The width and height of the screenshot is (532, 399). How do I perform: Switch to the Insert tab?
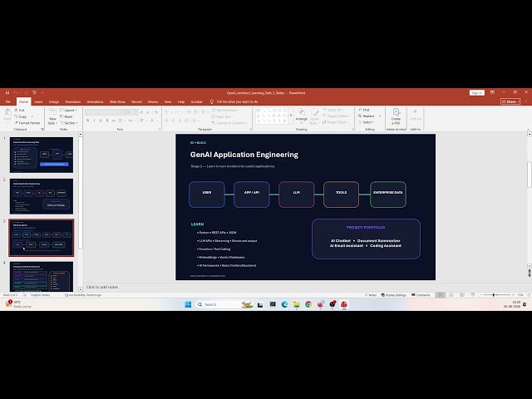click(38, 101)
